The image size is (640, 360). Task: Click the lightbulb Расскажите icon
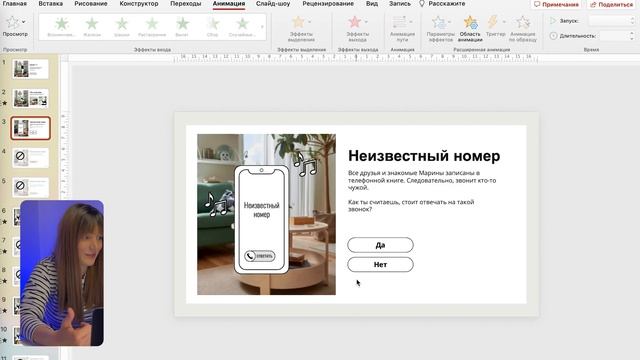[422, 4]
